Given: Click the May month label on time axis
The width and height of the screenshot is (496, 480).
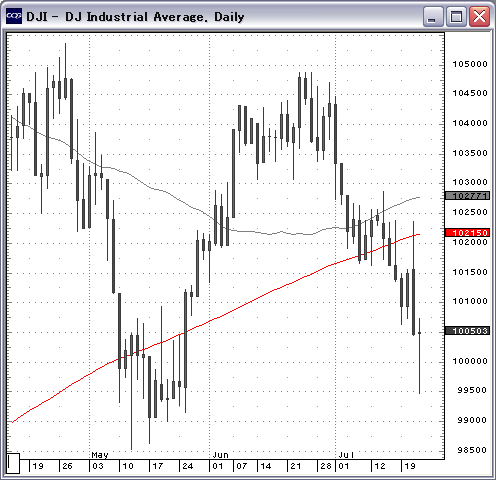Looking at the screenshot, I should point(100,455).
